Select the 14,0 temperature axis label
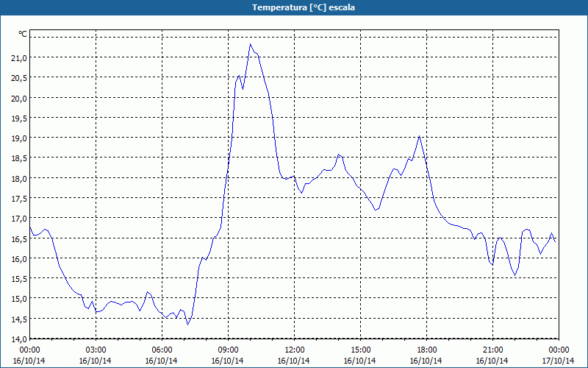Screen dimensions: 588x368 (x=20, y=339)
